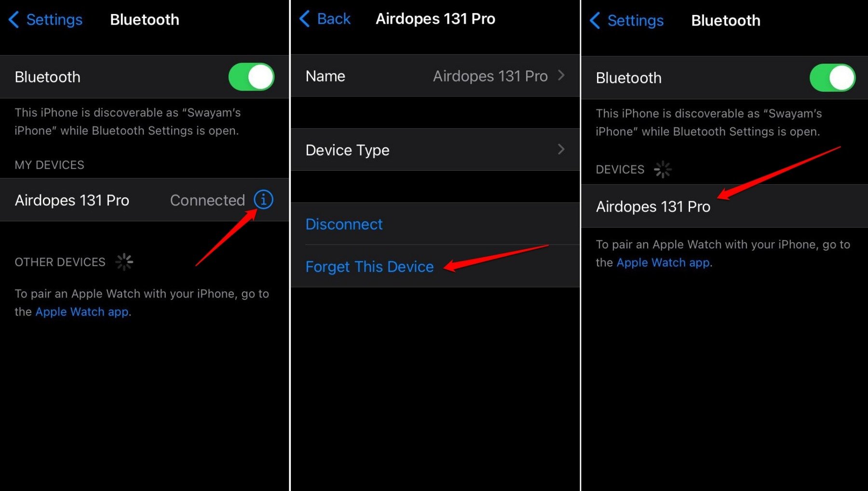Expand the Device Type row chevron
Image resolution: width=868 pixels, height=491 pixels.
[x=561, y=150]
